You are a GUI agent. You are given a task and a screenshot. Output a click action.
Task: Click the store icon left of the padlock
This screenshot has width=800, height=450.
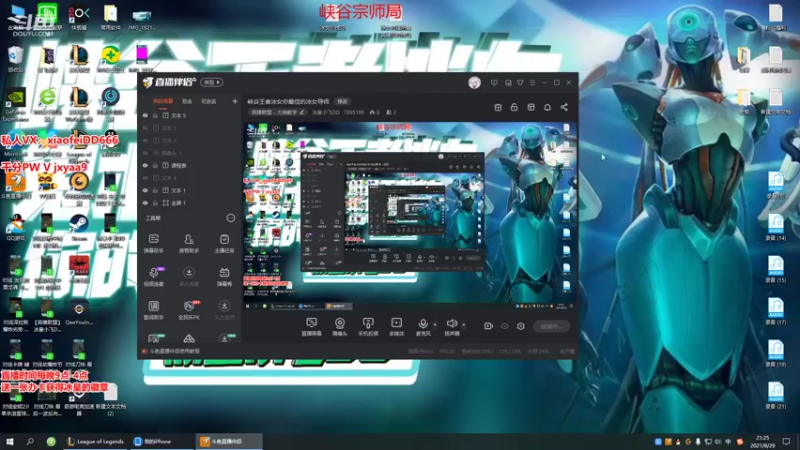(x=498, y=107)
